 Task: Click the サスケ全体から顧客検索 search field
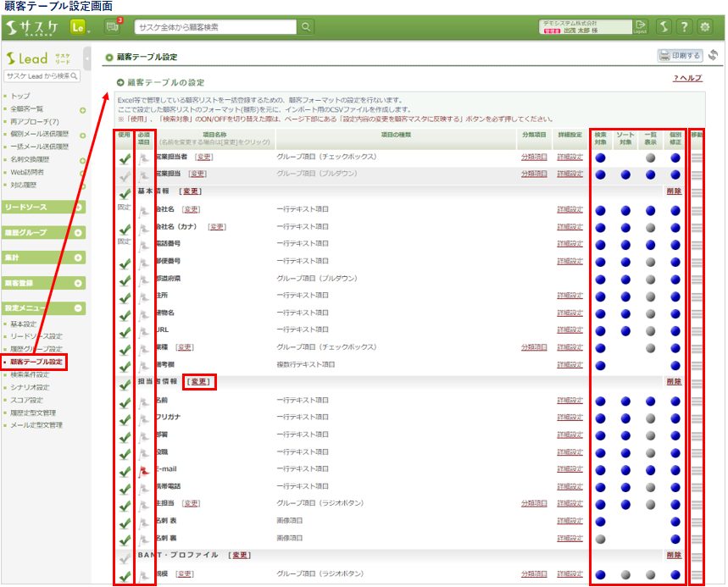[x=216, y=27]
